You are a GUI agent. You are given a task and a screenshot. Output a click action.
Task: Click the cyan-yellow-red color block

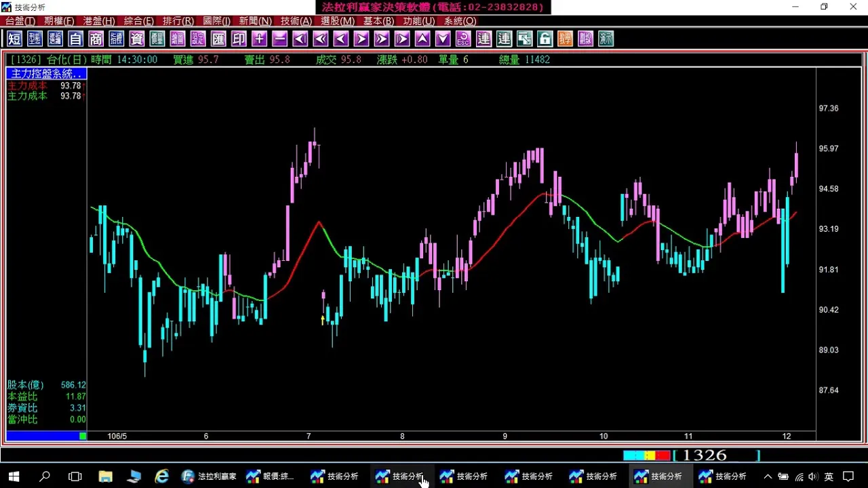point(646,455)
